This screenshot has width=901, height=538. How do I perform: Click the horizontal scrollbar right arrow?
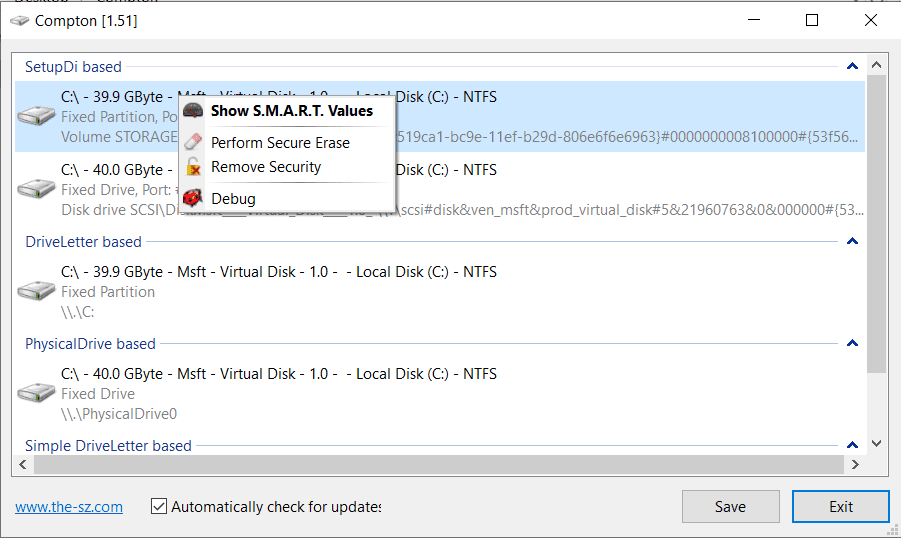(854, 465)
